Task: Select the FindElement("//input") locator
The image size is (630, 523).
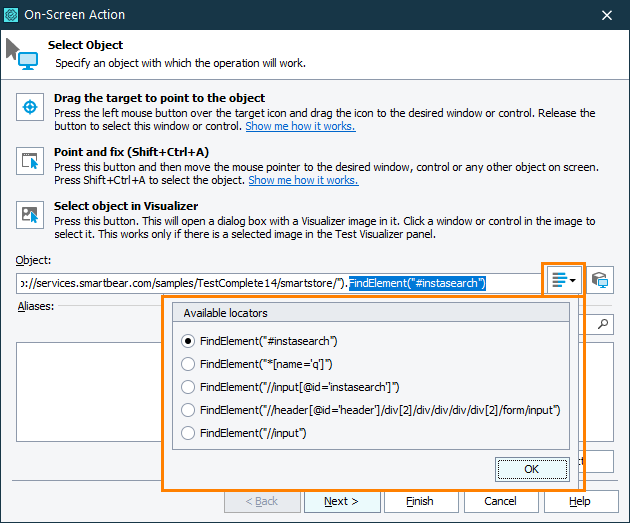Action: (x=188, y=433)
